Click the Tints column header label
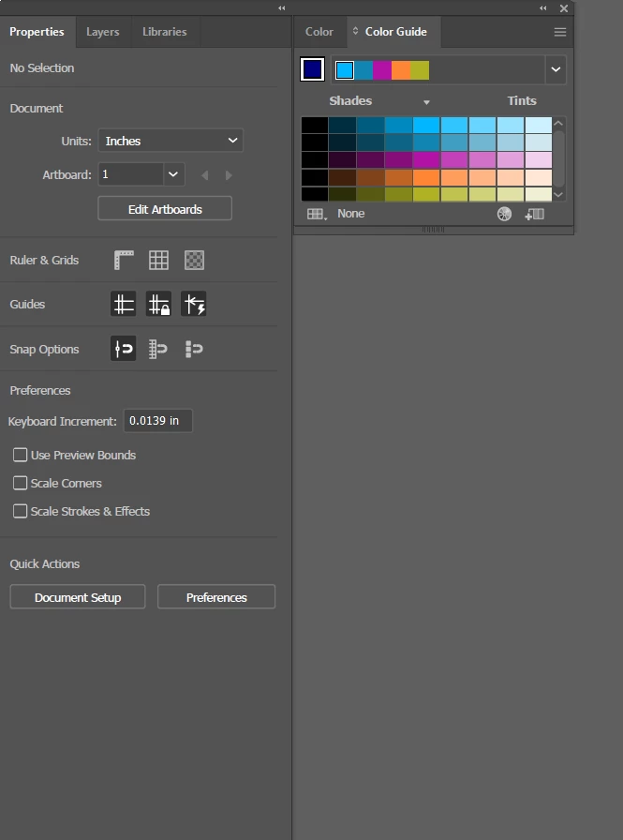 522,100
